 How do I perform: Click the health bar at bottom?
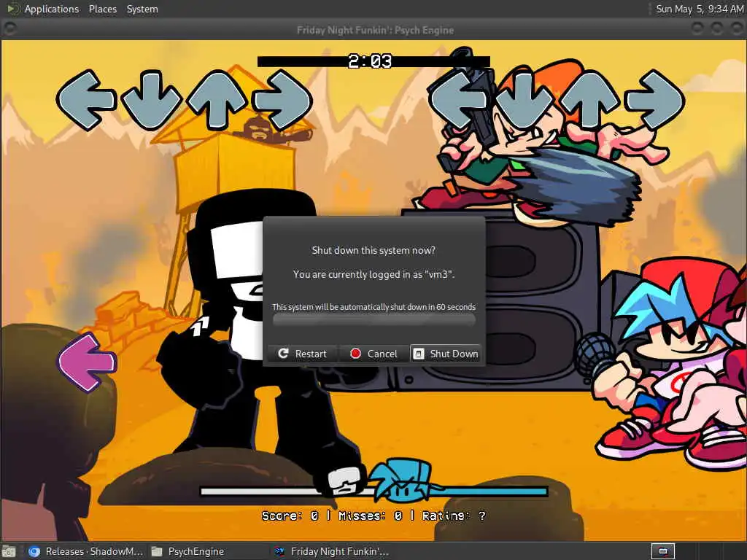(x=373, y=491)
